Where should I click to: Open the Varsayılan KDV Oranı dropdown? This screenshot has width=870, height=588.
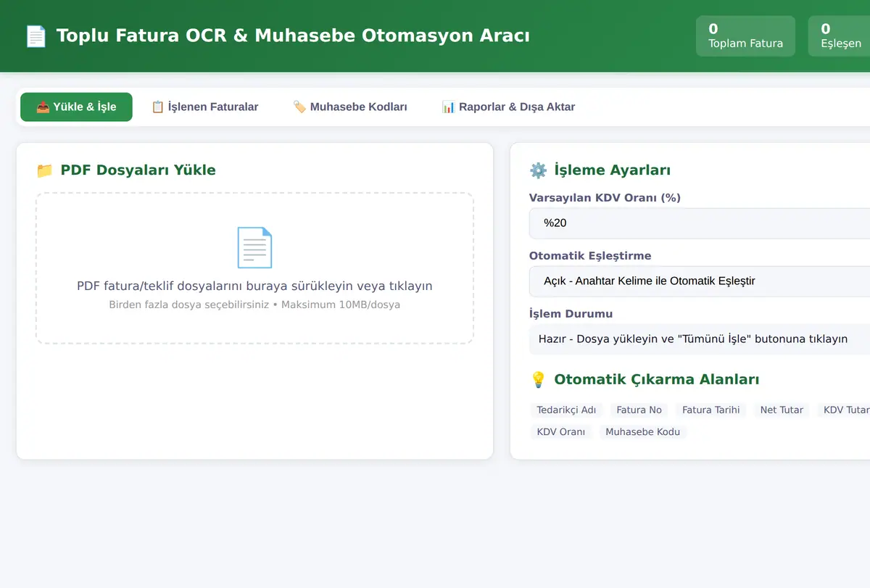pyautogui.click(x=700, y=223)
